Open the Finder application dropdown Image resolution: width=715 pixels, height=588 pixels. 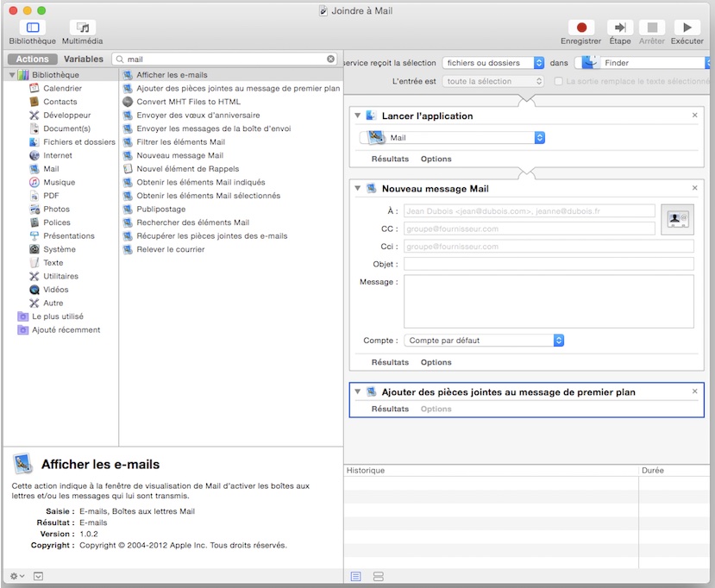tap(643, 62)
